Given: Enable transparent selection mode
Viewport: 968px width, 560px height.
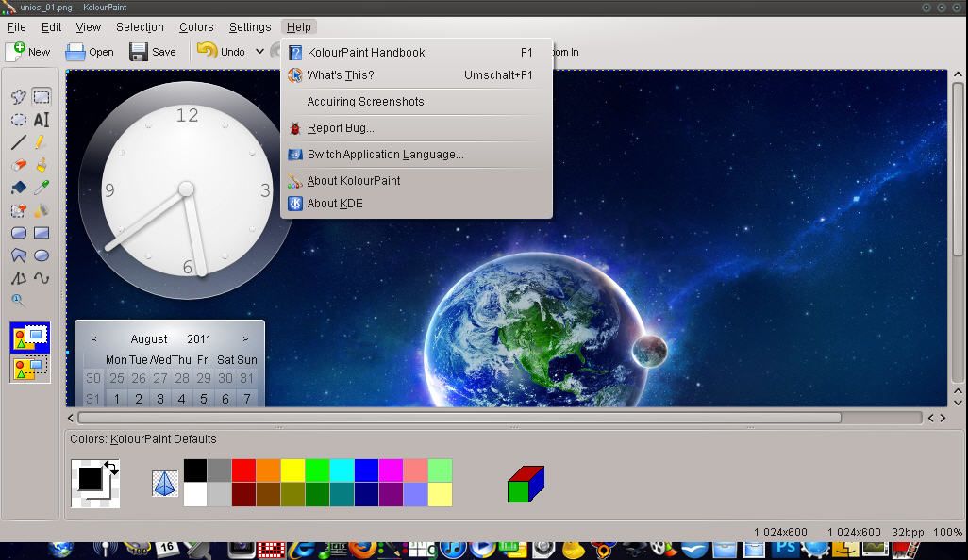Looking at the screenshot, I should 29,368.
